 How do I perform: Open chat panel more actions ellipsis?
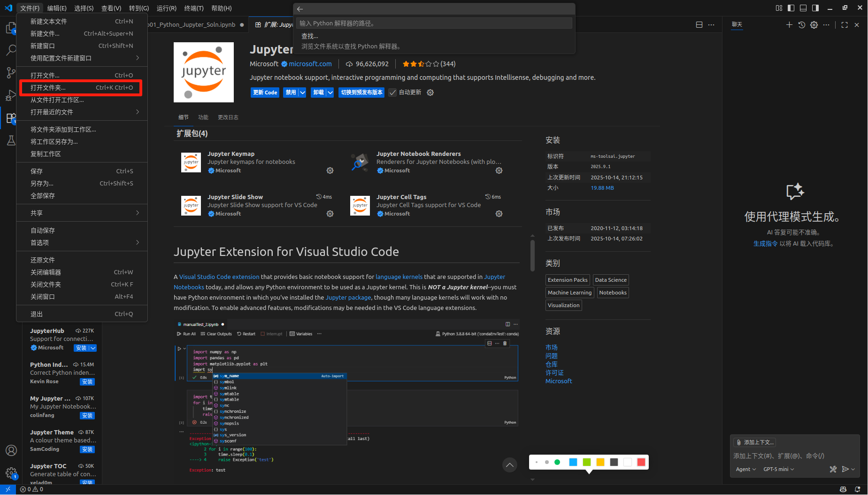[826, 25]
